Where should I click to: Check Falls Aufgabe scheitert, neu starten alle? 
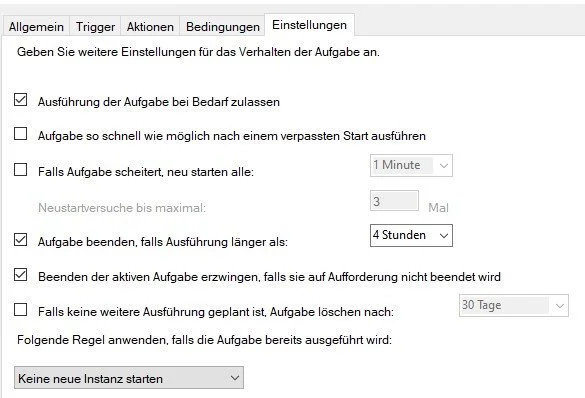21,170
